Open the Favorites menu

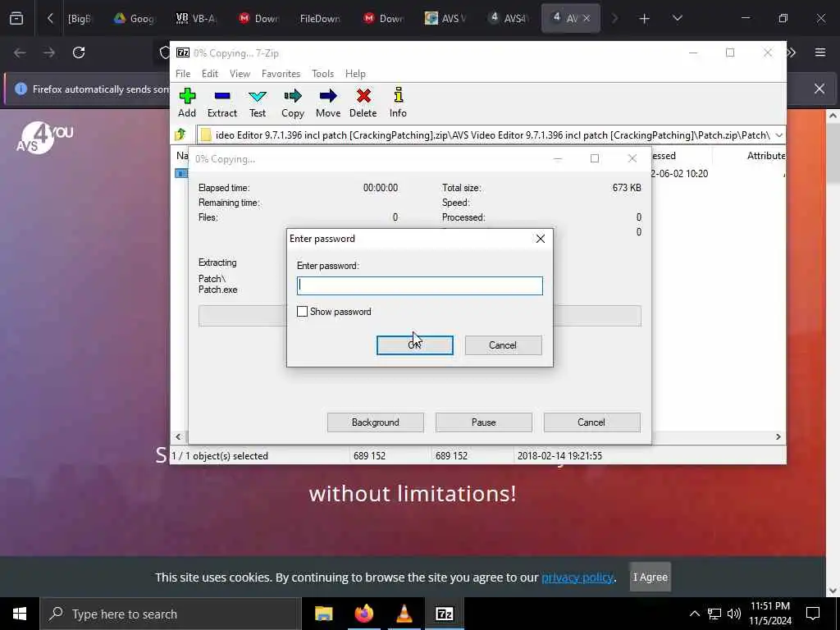(x=281, y=74)
